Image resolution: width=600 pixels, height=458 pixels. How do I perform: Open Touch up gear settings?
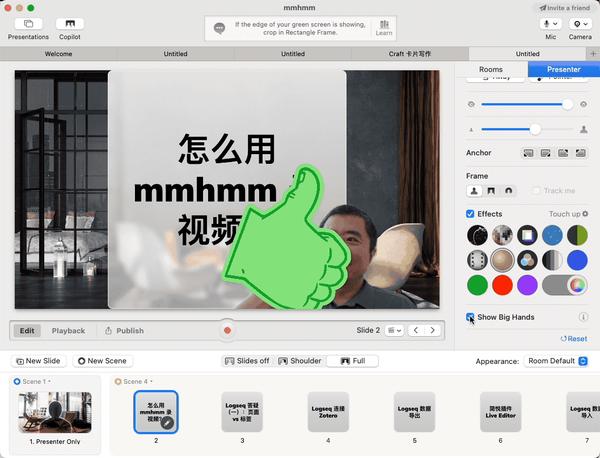coord(585,214)
